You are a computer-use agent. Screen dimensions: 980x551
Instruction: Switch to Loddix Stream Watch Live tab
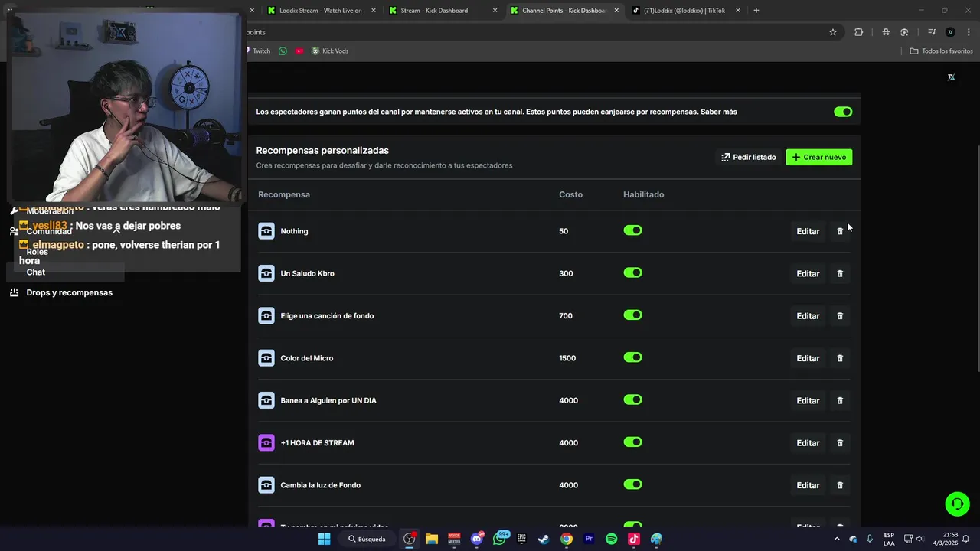[x=321, y=11]
